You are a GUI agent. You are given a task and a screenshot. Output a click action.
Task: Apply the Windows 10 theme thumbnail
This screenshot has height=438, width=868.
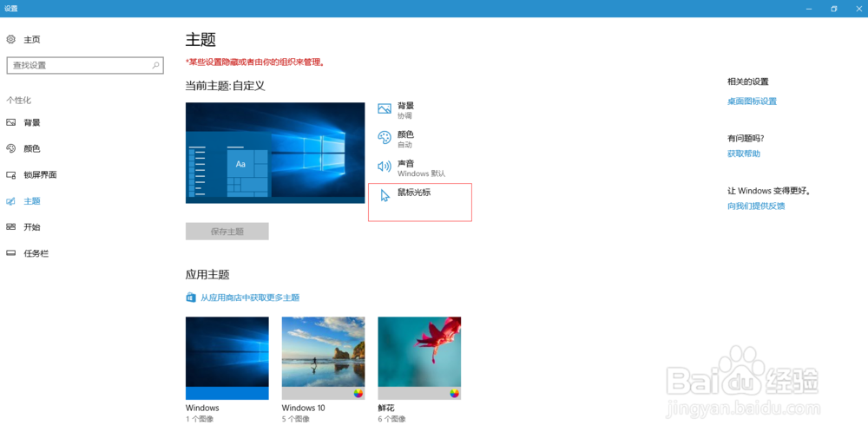(323, 358)
